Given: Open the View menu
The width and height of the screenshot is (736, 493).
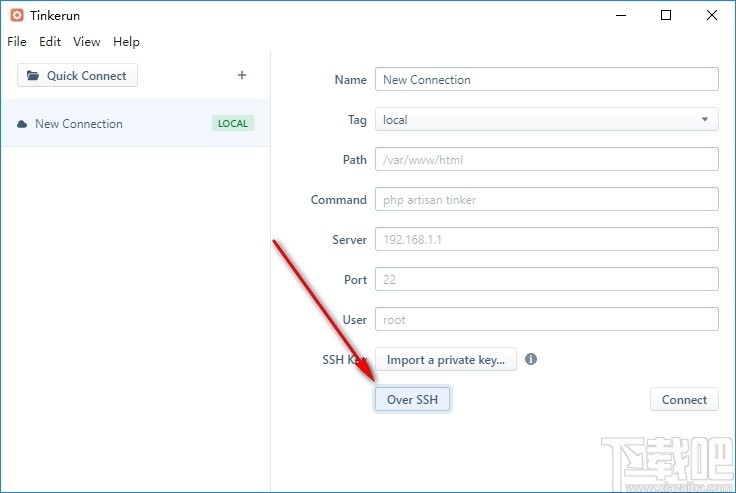Looking at the screenshot, I should coord(86,42).
